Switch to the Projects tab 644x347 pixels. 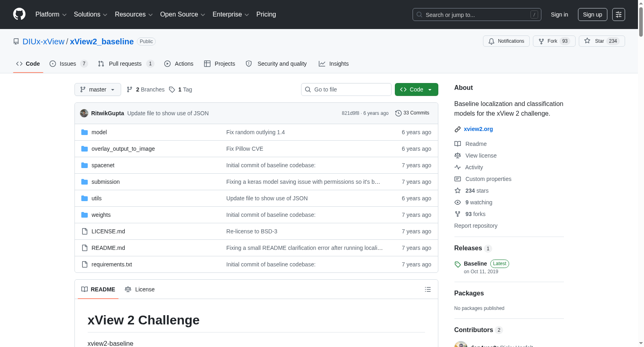(x=219, y=64)
